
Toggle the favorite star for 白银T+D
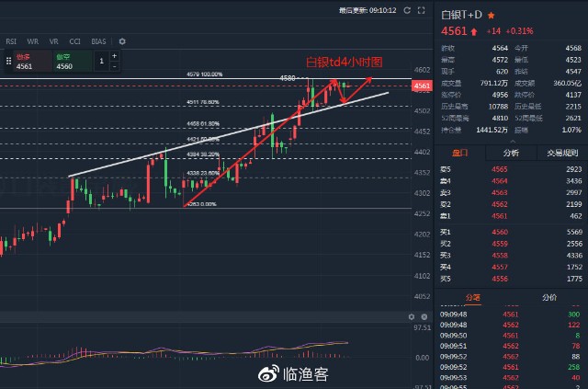491,16
